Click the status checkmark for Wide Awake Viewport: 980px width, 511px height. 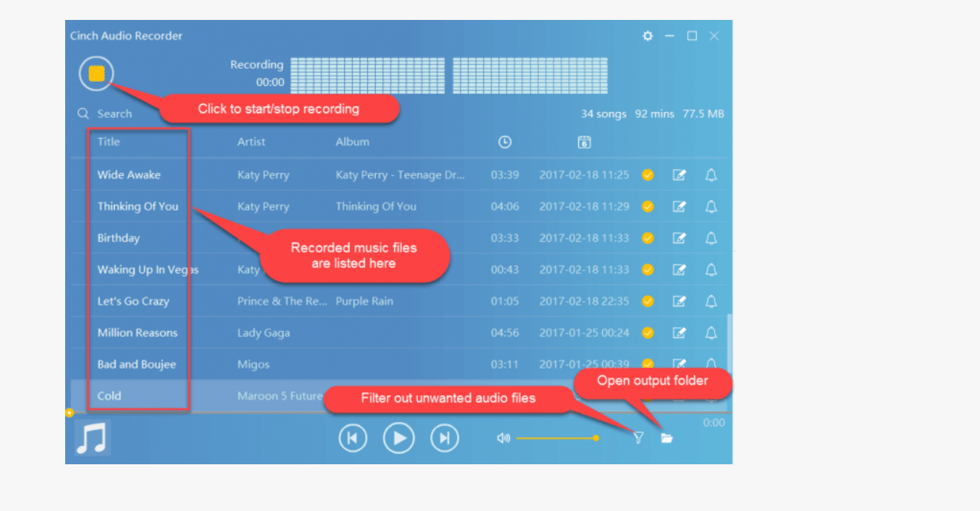(x=648, y=175)
